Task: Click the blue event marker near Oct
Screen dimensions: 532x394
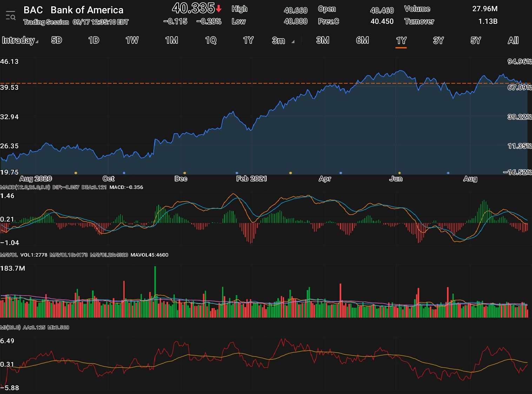Action: coord(124,173)
